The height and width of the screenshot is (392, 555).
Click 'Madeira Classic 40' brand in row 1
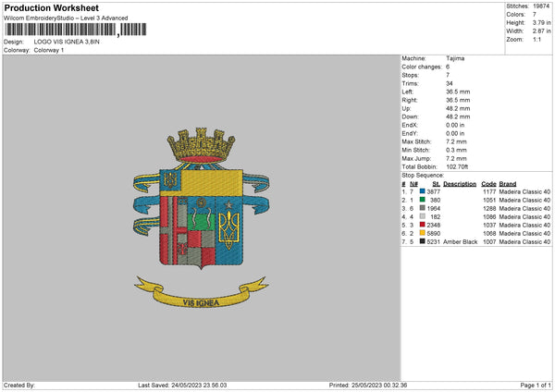pos(524,191)
